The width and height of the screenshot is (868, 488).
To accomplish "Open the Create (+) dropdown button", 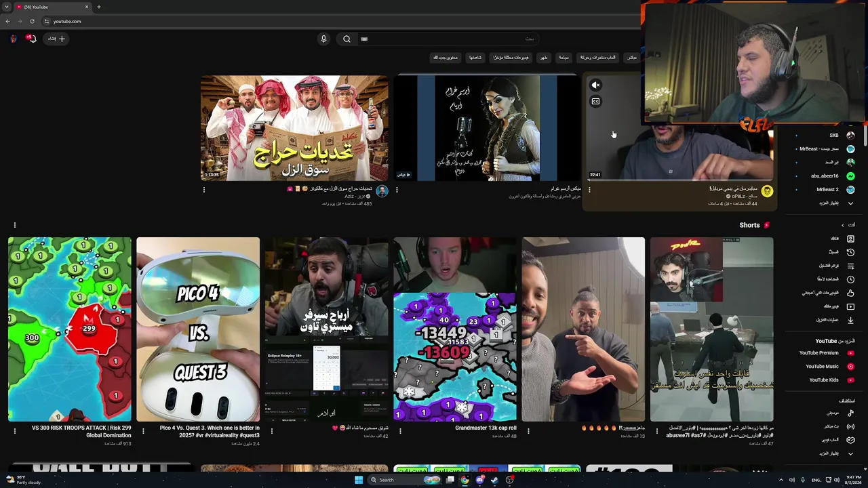I will pos(56,39).
